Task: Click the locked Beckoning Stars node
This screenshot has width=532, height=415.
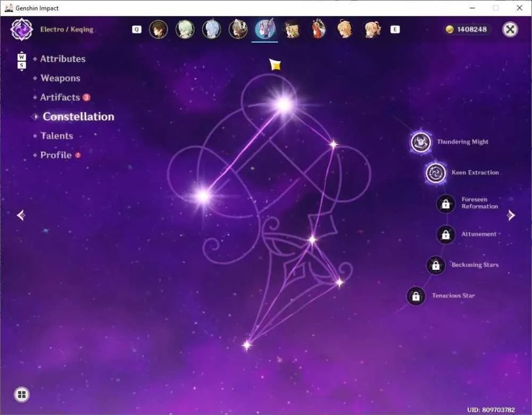Action: [436, 265]
